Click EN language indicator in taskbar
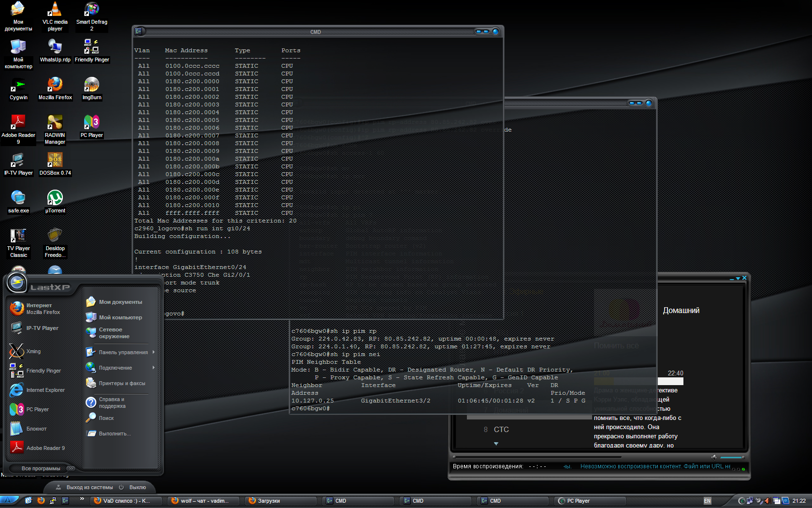Viewport: 812px width, 508px height. 708,501
